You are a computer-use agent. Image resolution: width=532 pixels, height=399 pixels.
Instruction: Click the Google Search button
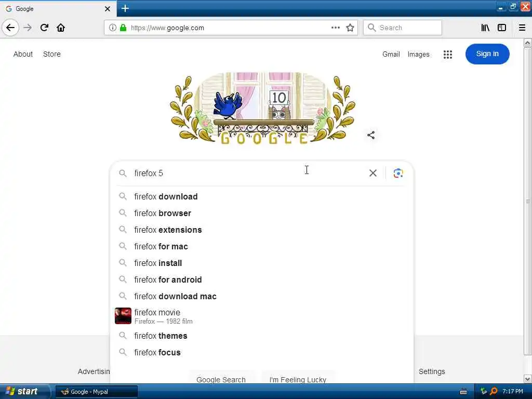pyautogui.click(x=221, y=379)
